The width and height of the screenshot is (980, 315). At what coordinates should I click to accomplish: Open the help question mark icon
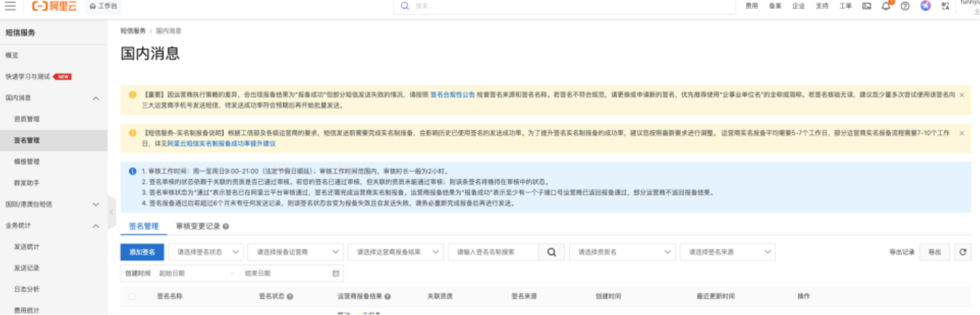click(x=905, y=6)
